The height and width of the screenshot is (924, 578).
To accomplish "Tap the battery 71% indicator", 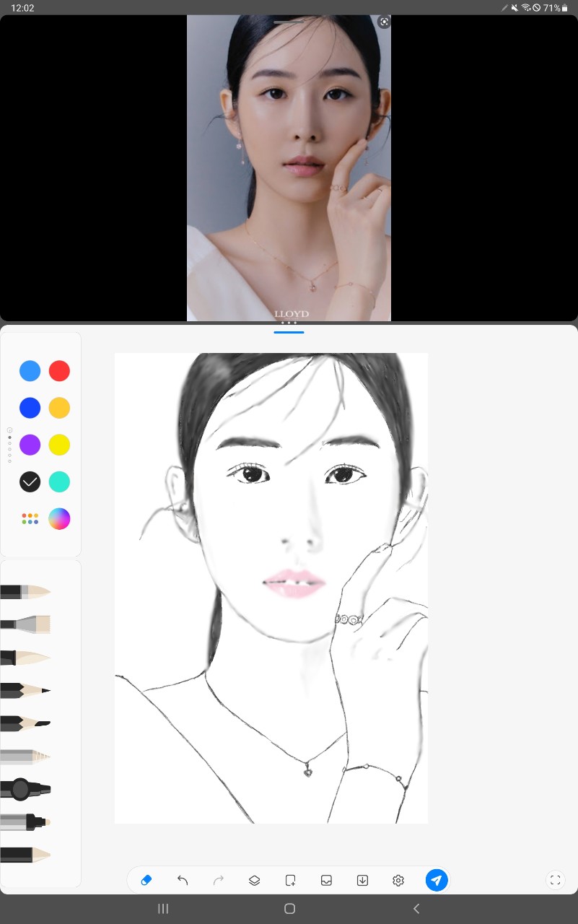I will [x=556, y=8].
